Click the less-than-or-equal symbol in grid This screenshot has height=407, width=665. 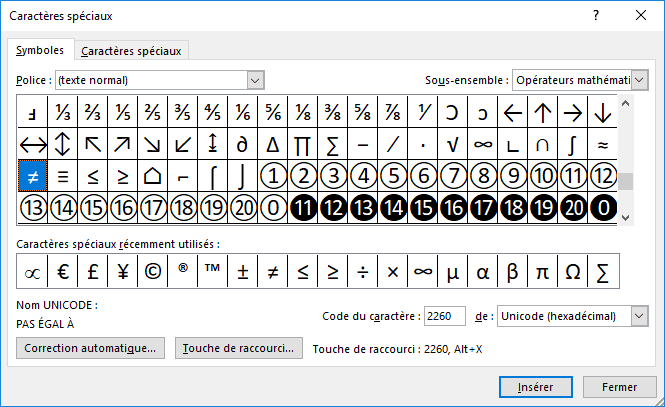[x=93, y=176]
